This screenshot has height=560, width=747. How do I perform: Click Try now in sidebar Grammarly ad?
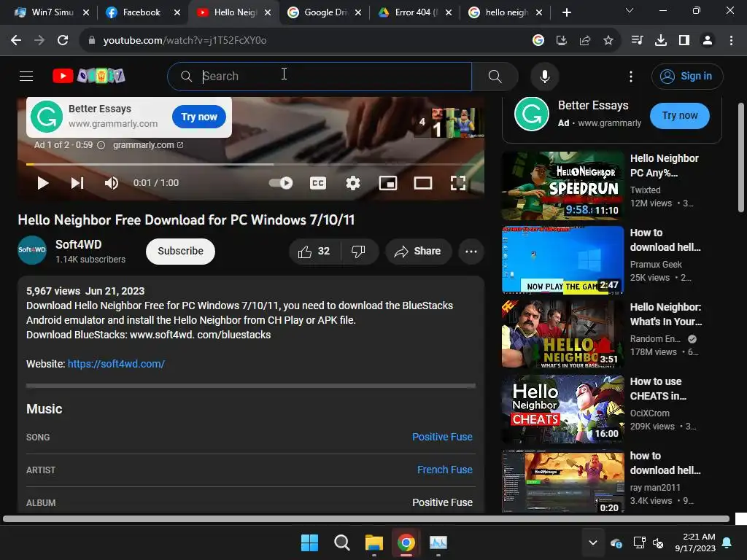pos(679,116)
